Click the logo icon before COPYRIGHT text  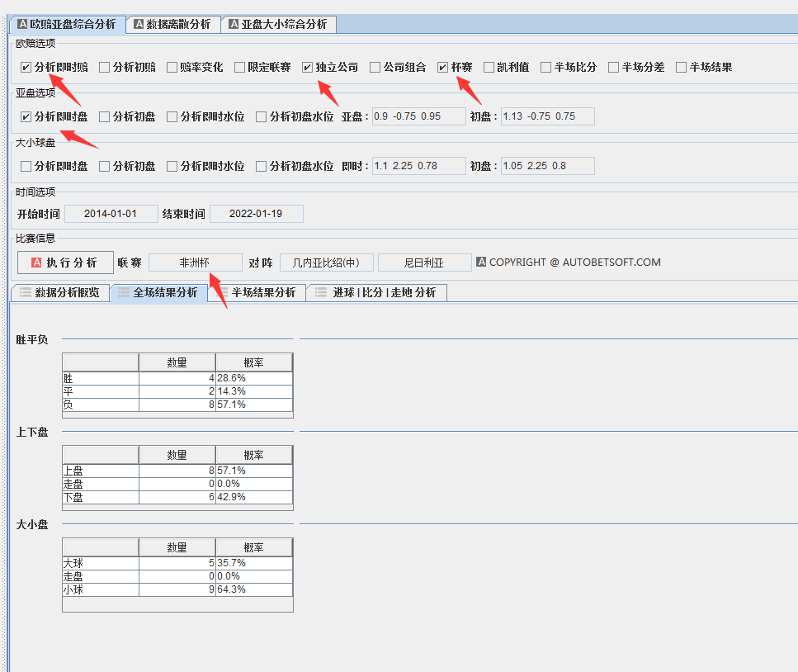point(481,263)
